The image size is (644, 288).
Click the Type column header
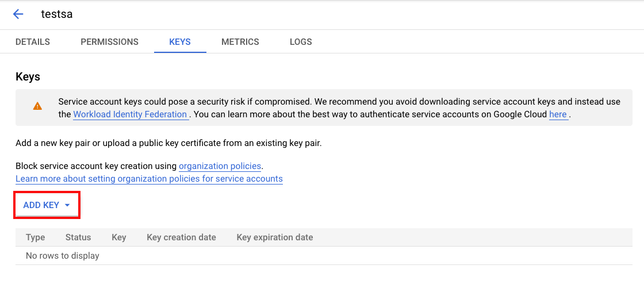coord(36,237)
